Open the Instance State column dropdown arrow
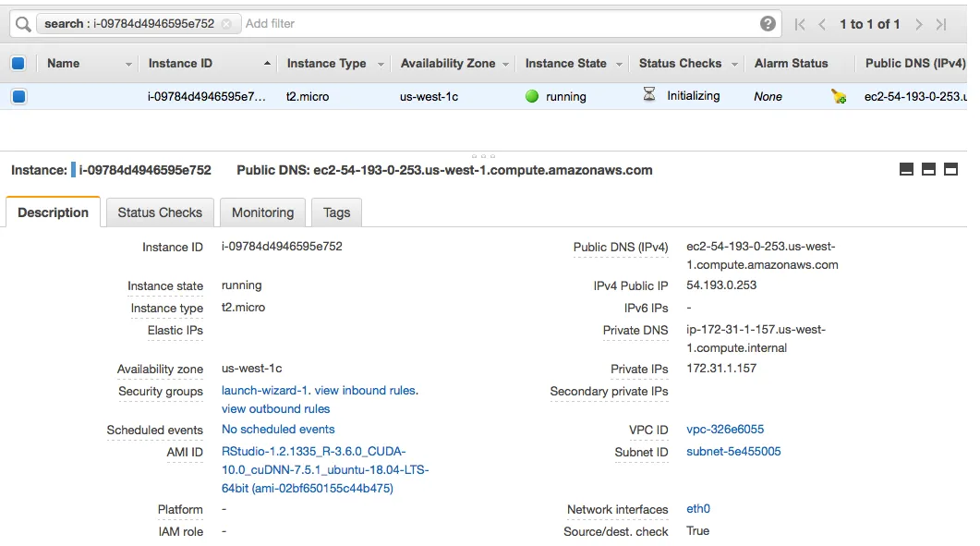This screenshot has width=980, height=546. tap(619, 64)
